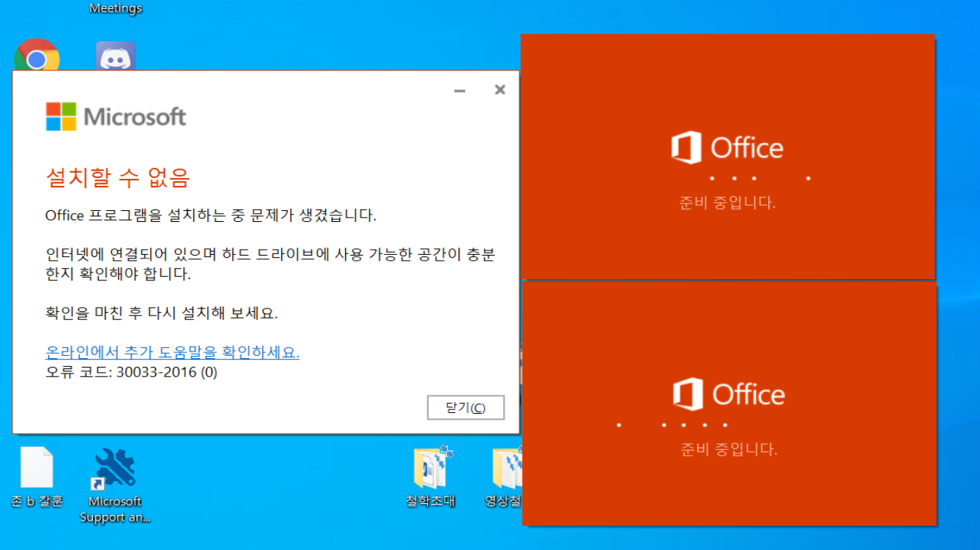Open the 온라인에서 추가 도움말을 확인하세요 link
980x550 pixels.
[172, 352]
